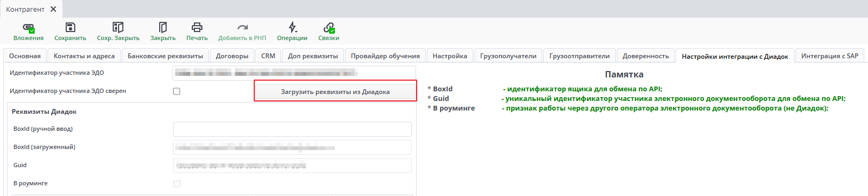Click the Сохранить save icon

(70, 27)
